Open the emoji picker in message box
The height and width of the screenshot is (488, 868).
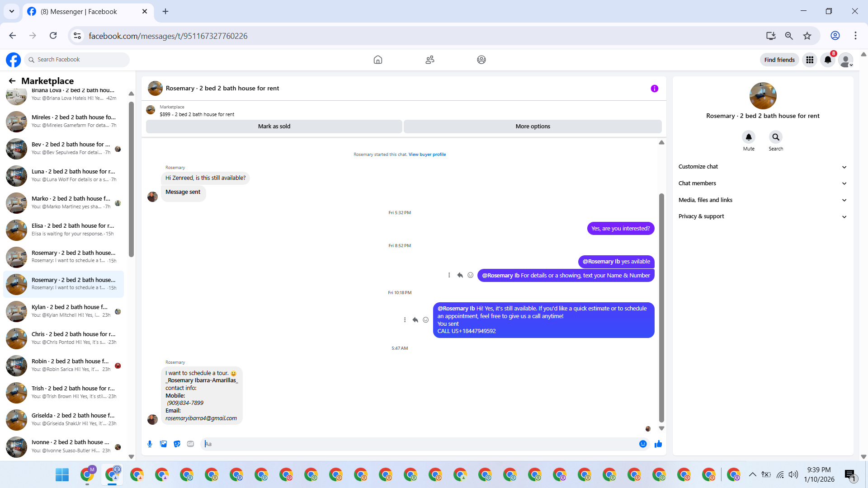tap(643, 444)
